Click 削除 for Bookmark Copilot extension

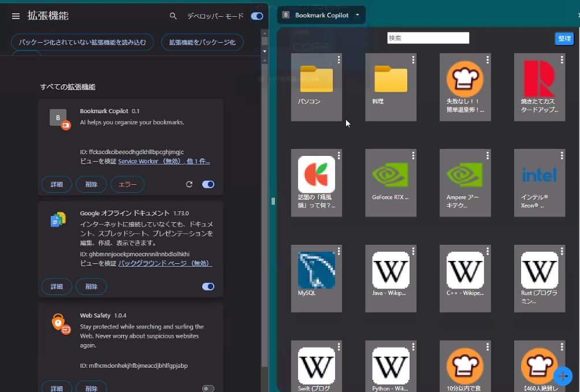91,184
